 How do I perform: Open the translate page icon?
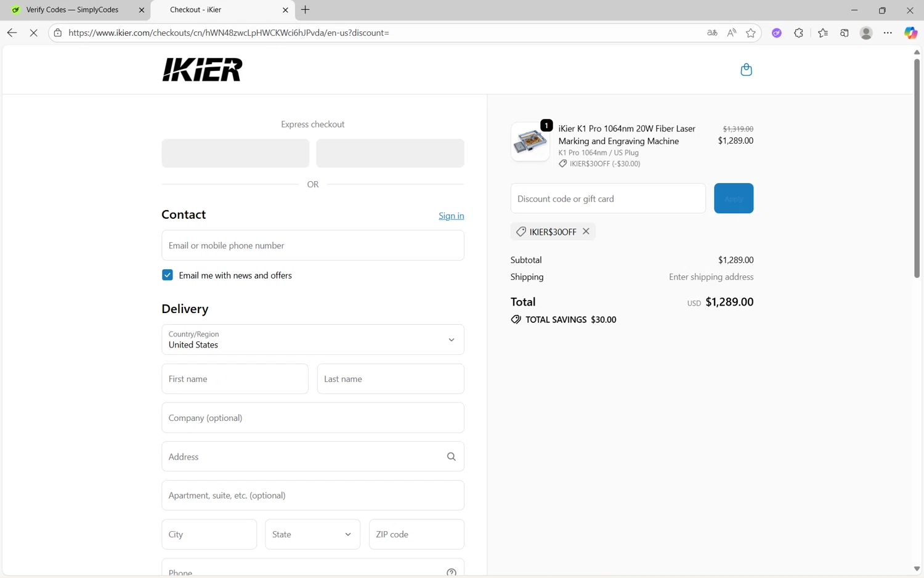coord(712,33)
